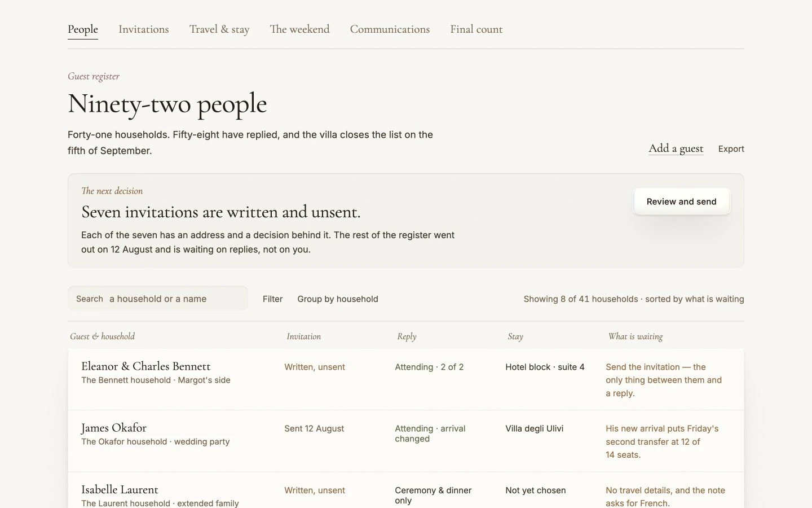
Task: Click the 'No travel details' waiting note
Action: 665,497
